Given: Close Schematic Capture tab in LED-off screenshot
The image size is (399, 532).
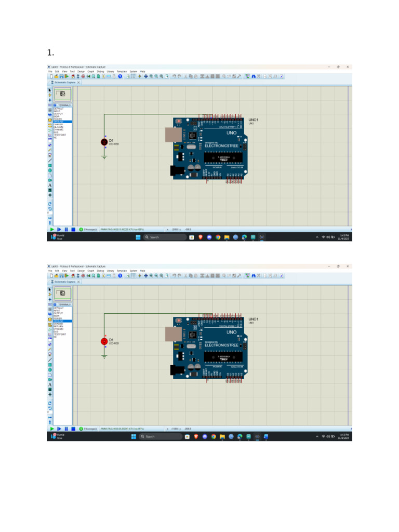Looking at the screenshot, I should tap(78, 83).
